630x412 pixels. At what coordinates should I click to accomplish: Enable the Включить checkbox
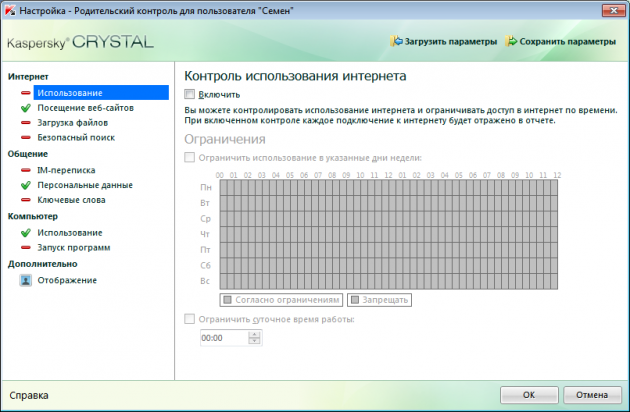pyautogui.click(x=190, y=94)
